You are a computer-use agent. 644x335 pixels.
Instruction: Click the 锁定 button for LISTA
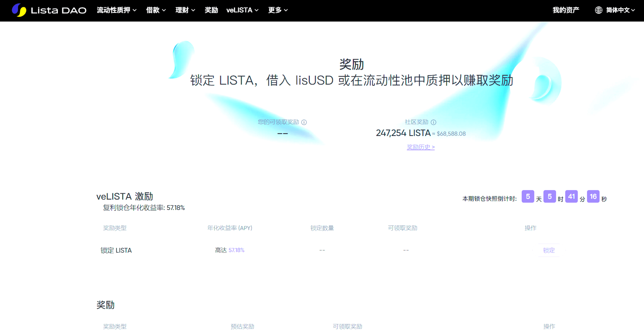click(549, 250)
